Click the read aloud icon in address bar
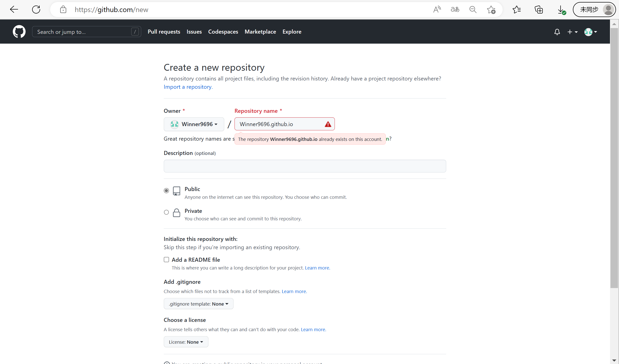619x364 pixels. pos(437,10)
